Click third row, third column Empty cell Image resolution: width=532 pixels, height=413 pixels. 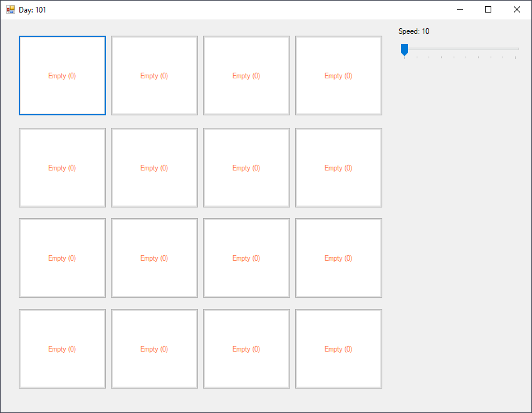[x=246, y=258]
